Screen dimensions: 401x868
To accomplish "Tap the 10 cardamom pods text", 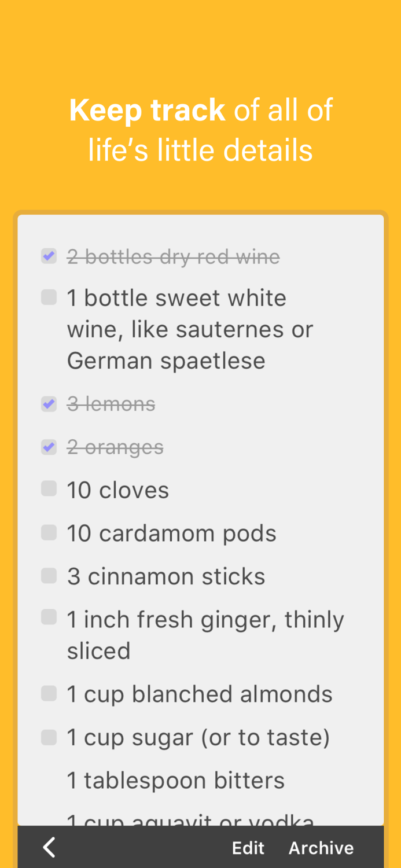I will pos(171,533).
